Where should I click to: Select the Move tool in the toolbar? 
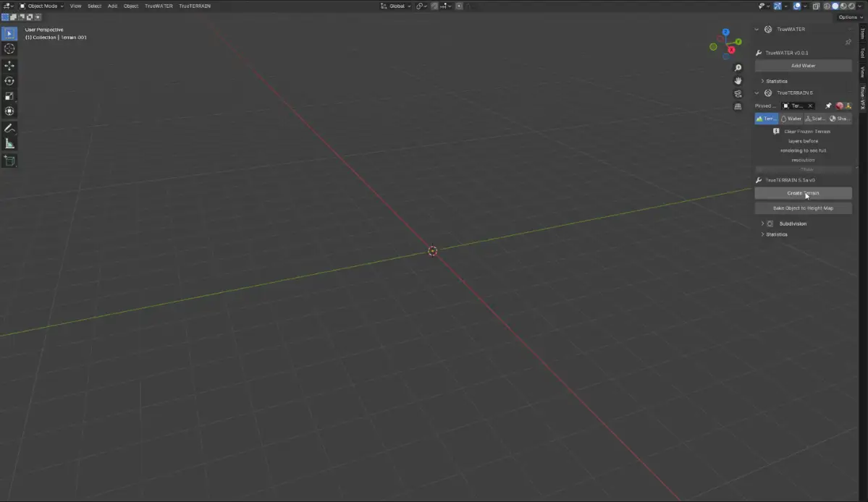coord(9,66)
